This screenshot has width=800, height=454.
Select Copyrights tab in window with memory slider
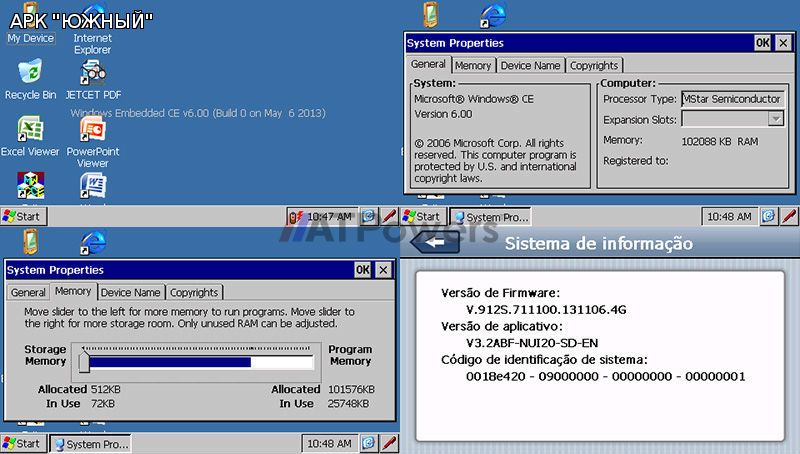click(x=194, y=292)
